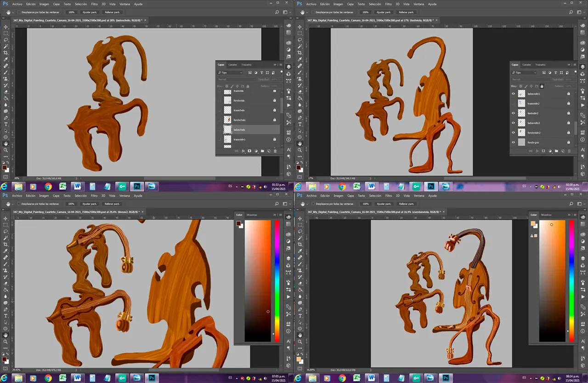
Task: Collapse the Capas panel chevrons in 28% window
Action: pos(274,65)
